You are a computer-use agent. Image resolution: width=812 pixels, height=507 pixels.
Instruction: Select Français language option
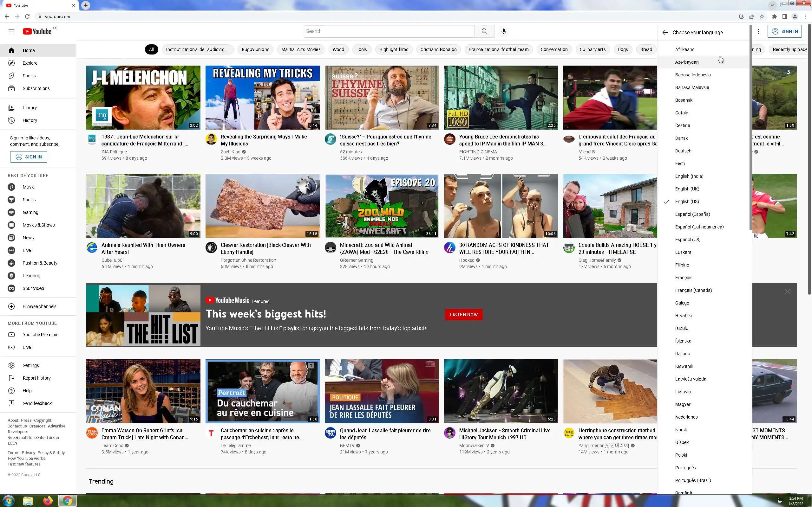pyautogui.click(x=684, y=278)
